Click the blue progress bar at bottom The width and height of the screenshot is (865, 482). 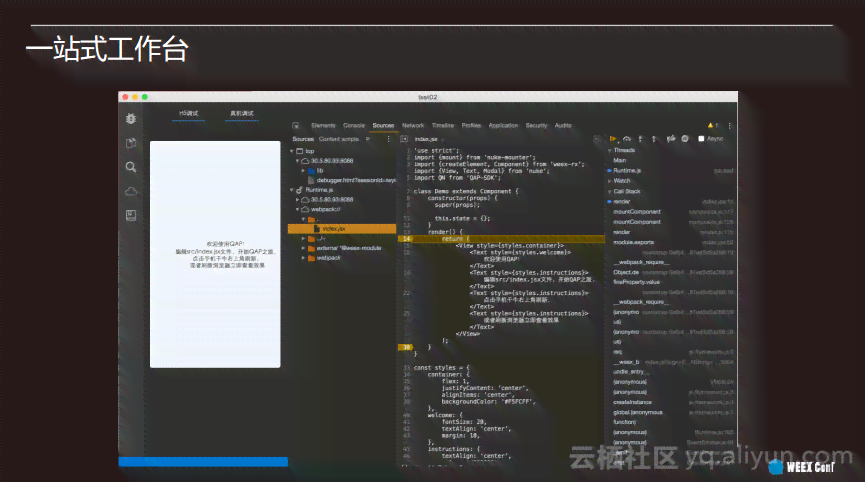203,462
